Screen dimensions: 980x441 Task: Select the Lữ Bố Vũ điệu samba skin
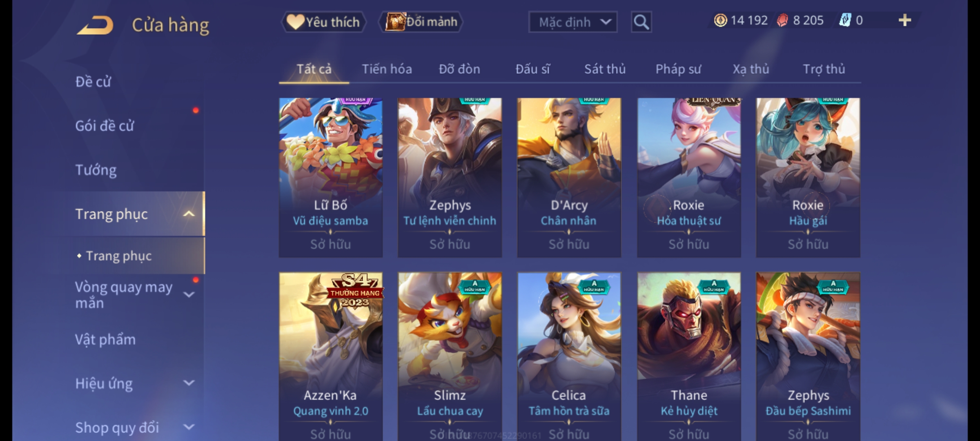(331, 177)
